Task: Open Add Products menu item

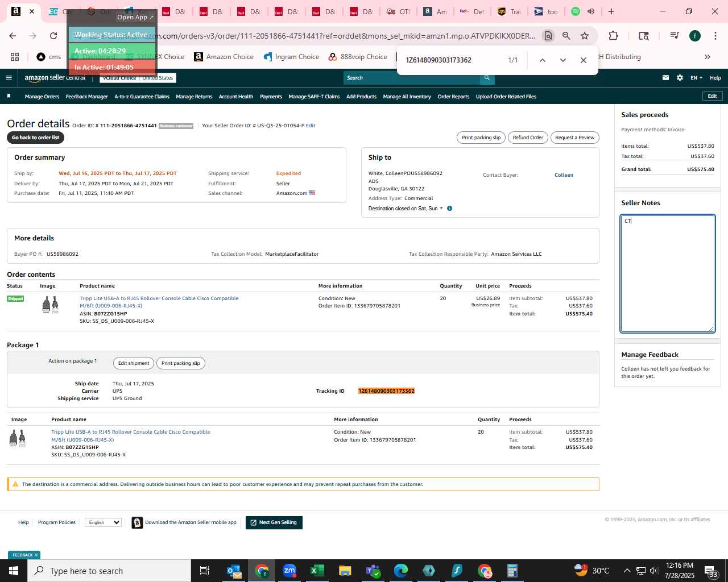Action: [x=362, y=97]
